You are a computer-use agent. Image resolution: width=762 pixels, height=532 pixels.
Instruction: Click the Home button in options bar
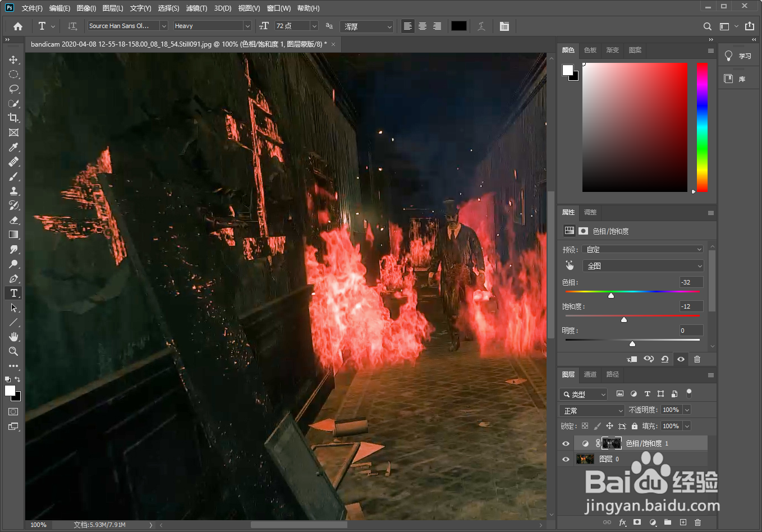click(18, 26)
